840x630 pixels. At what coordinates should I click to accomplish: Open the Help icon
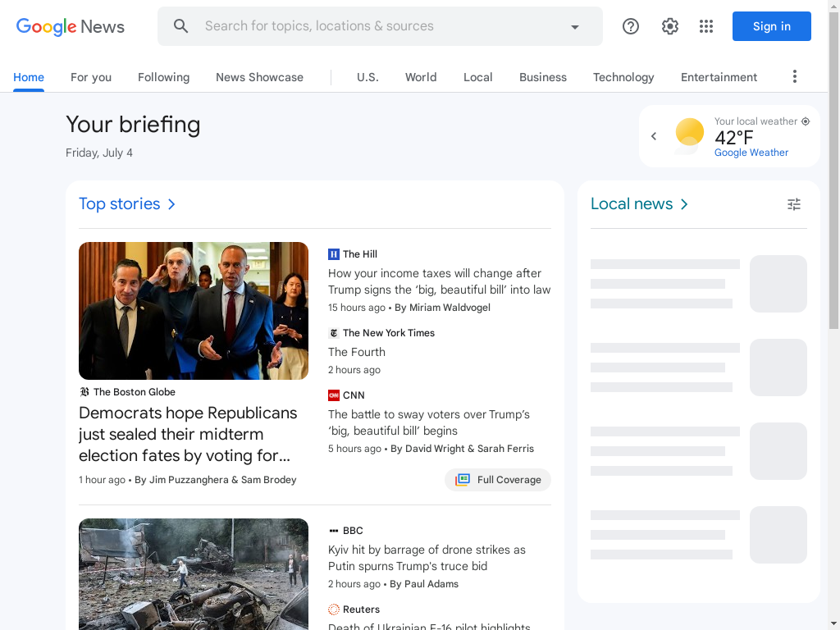click(631, 26)
